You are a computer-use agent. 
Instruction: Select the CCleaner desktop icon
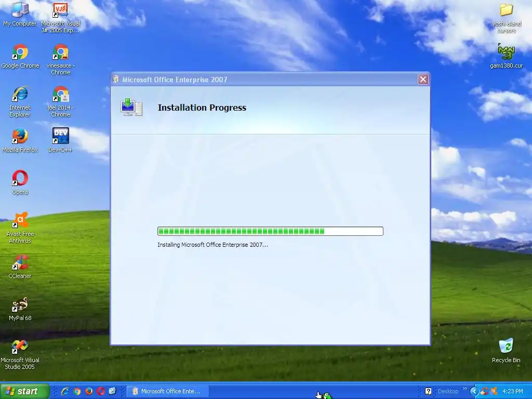tap(20, 267)
